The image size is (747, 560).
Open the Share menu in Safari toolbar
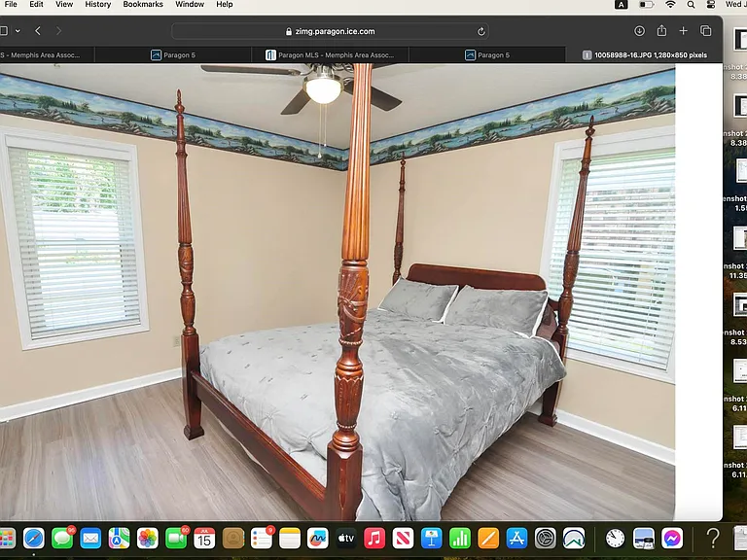pos(661,30)
